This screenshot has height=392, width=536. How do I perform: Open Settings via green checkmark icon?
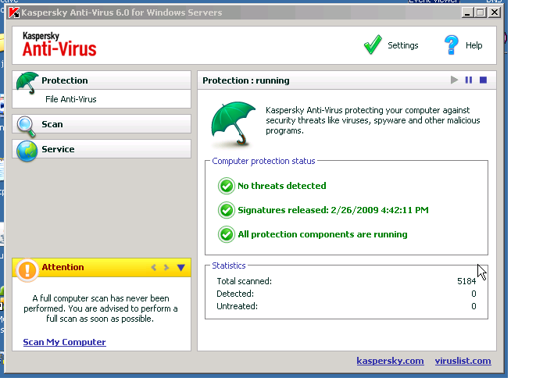[373, 45]
